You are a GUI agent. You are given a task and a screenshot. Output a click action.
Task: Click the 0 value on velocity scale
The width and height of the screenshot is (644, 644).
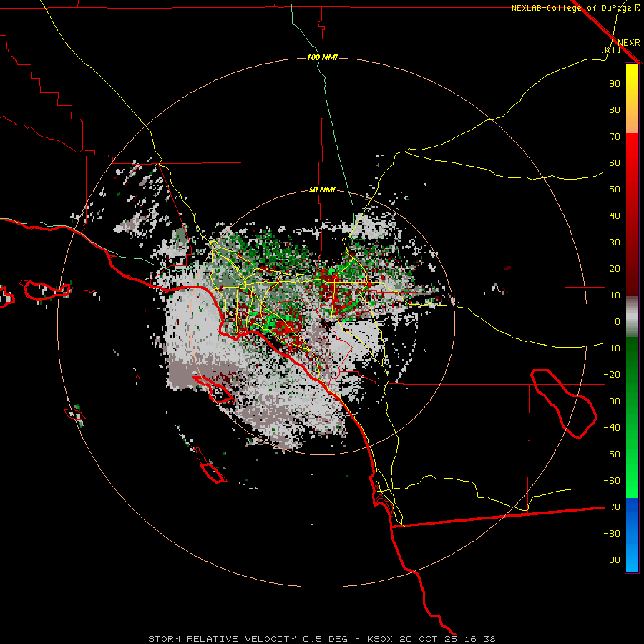[618, 321]
